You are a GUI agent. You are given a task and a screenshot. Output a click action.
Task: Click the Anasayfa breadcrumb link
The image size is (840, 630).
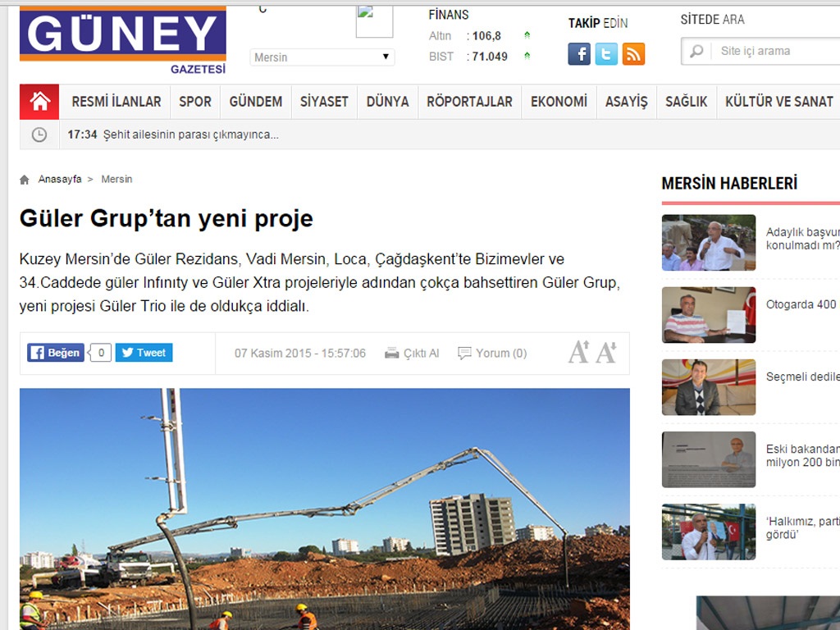pos(60,180)
